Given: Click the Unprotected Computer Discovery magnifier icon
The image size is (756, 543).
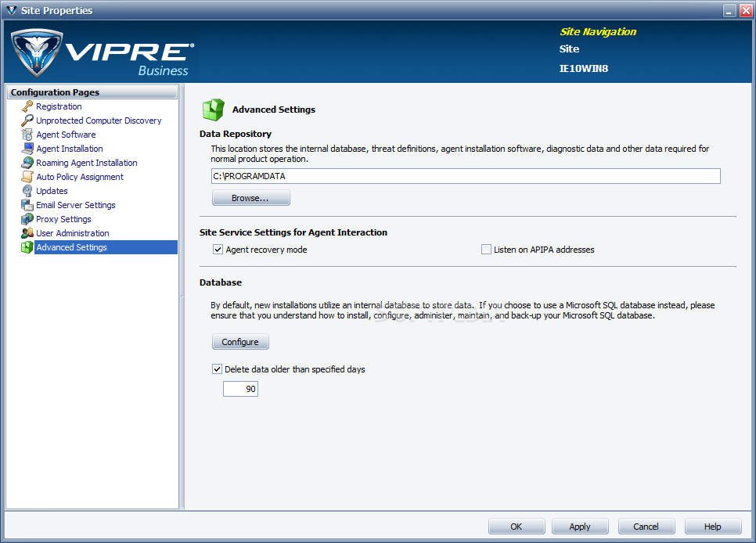Looking at the screenshot, I should pos(27,120).
